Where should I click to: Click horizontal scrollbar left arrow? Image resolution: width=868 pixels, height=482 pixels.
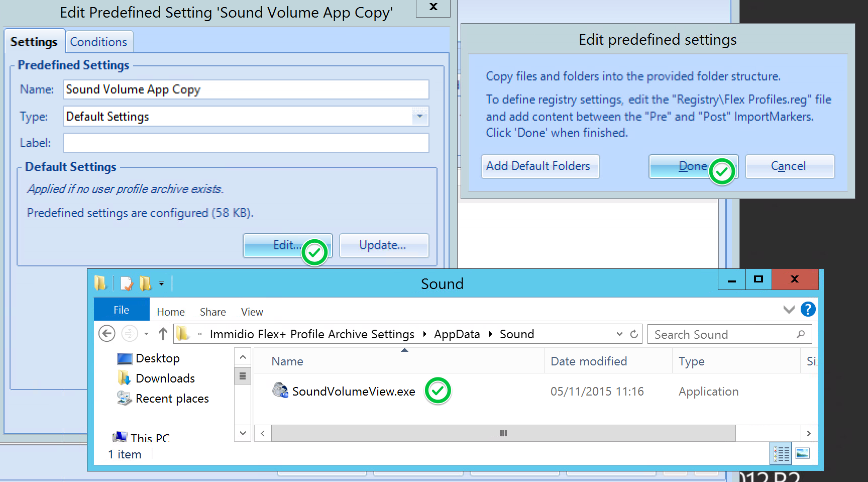[x=263, y=433]
